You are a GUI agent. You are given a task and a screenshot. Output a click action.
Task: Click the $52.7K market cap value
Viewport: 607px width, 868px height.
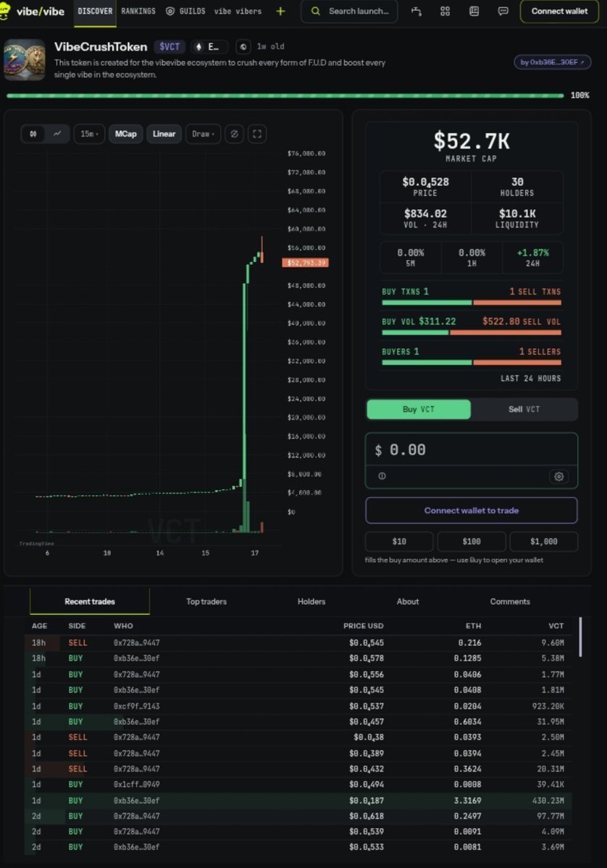472,140
